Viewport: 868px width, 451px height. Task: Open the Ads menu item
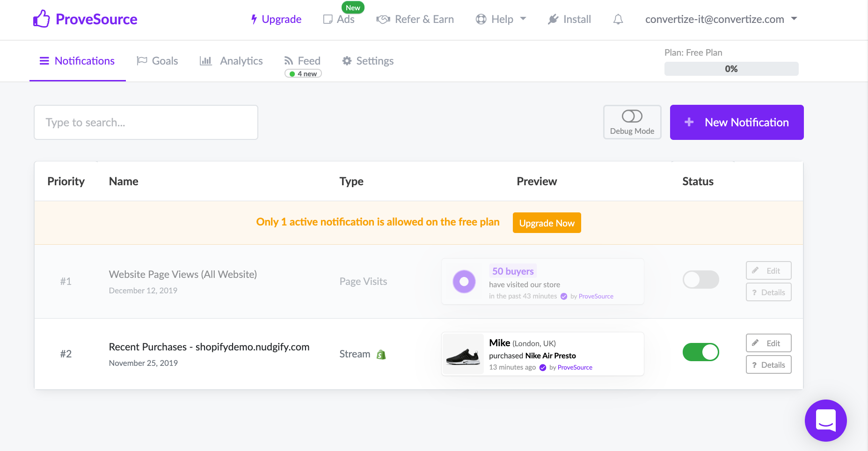(x=339, y=19)
